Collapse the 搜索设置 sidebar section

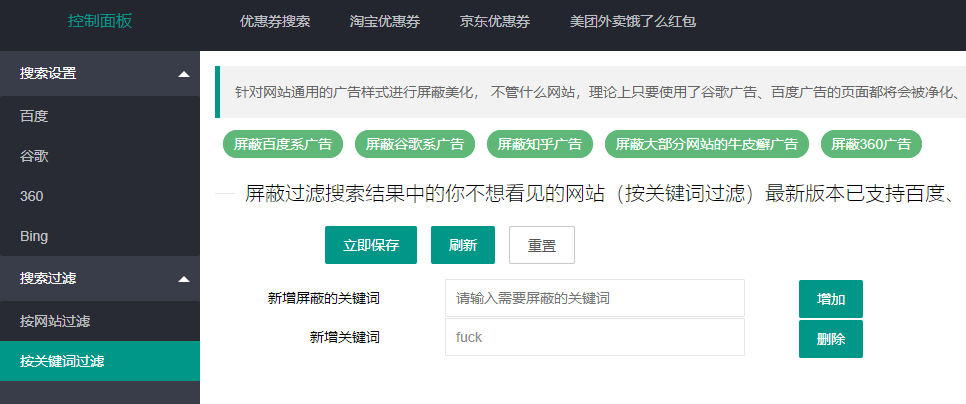pyautogui.click(x=100, y=73)
